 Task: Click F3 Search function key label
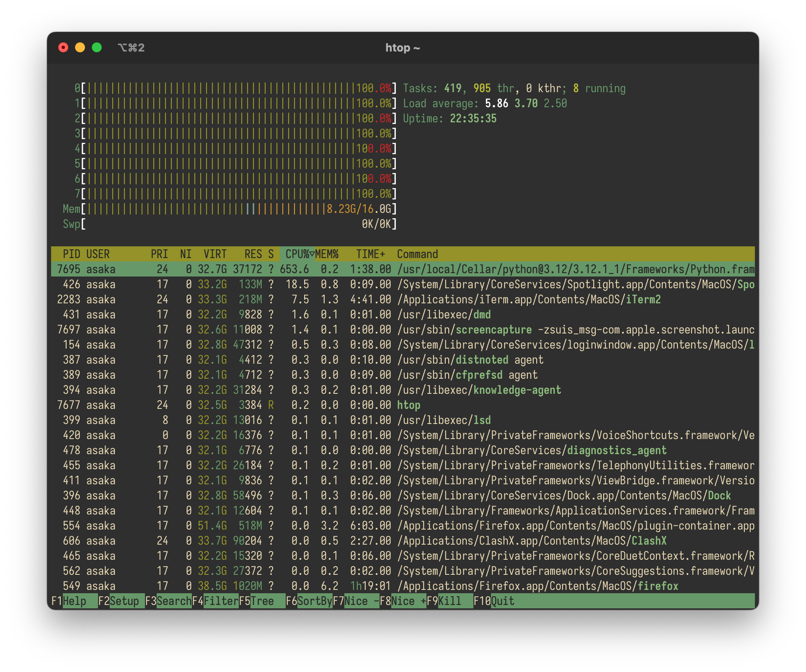(173, 601)
